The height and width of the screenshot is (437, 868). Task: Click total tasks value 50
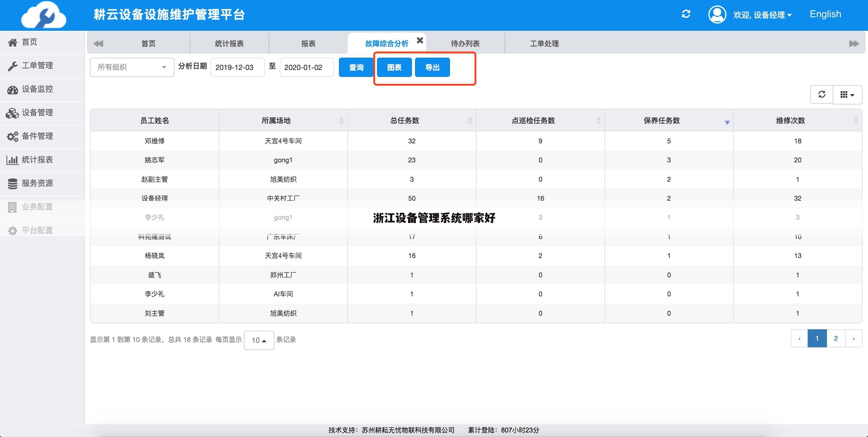[x=412, y=198]
